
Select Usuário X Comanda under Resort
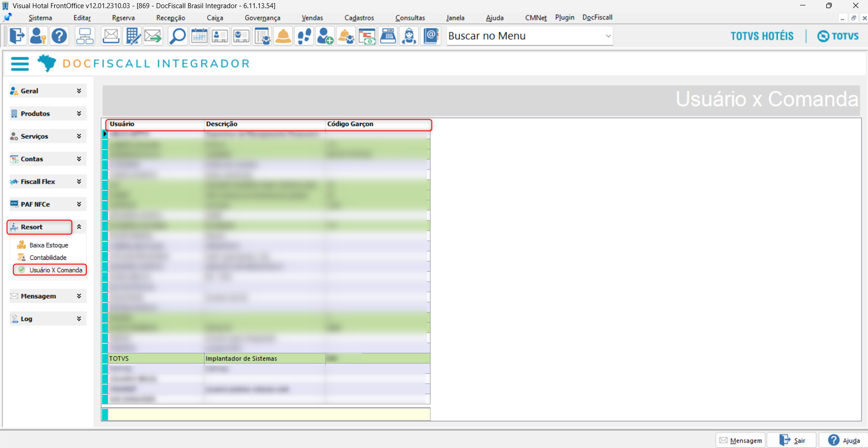(56, 270)
